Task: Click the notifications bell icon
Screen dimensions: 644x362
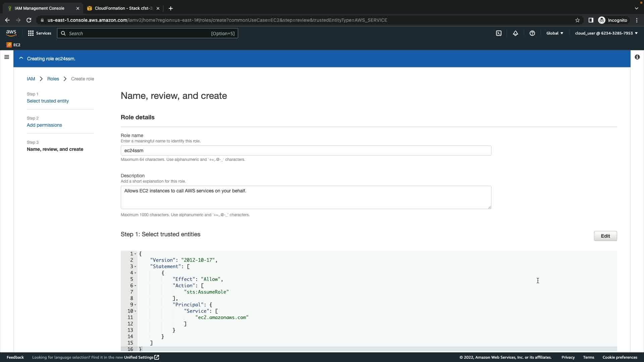Action: (516, 33)
